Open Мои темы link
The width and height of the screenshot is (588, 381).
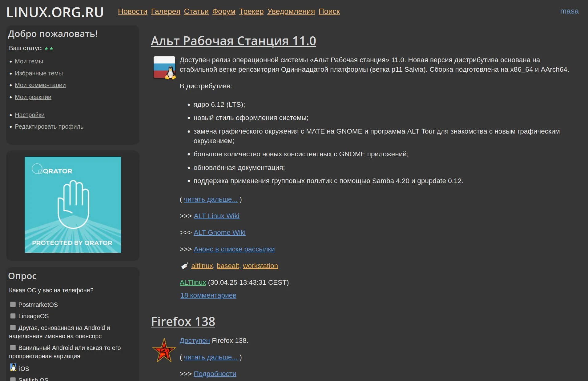tap(29, 61)
